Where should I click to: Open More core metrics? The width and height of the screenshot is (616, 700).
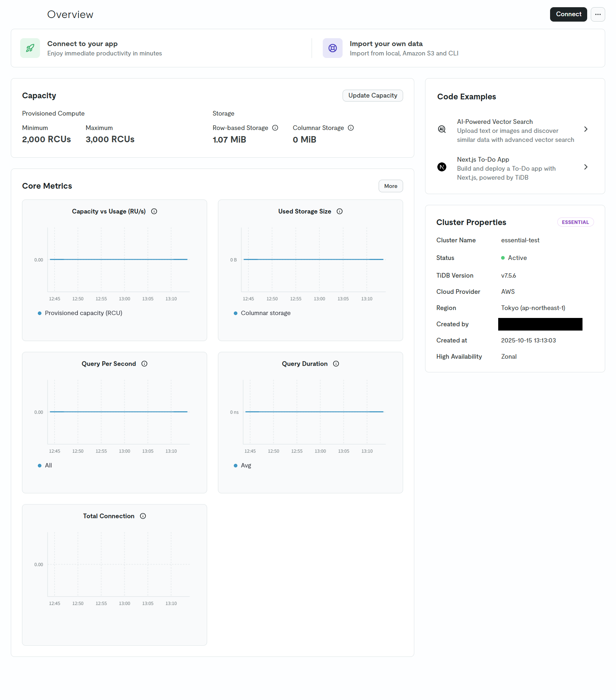coord(390,186)
